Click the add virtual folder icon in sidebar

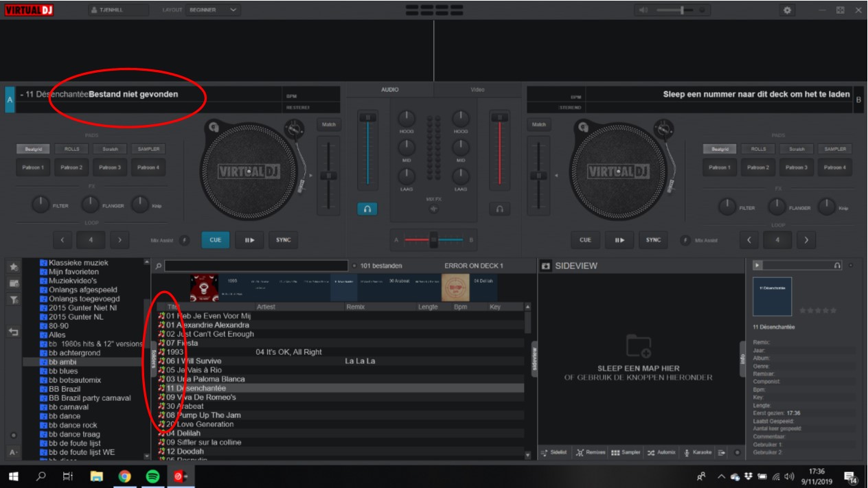pyautogui.click(x=14, y=283)
